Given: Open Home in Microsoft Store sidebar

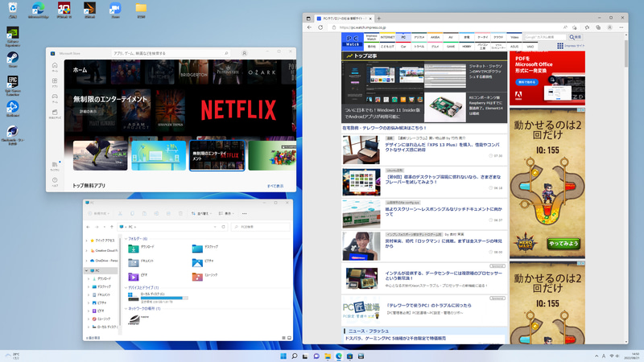Looking at the screenshot, I should click(x=55, y=67).
